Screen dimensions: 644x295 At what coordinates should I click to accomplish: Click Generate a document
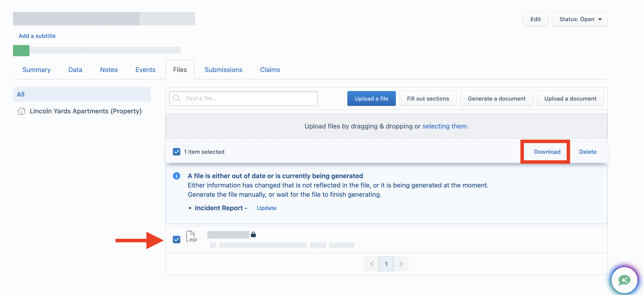click(496, 98)
